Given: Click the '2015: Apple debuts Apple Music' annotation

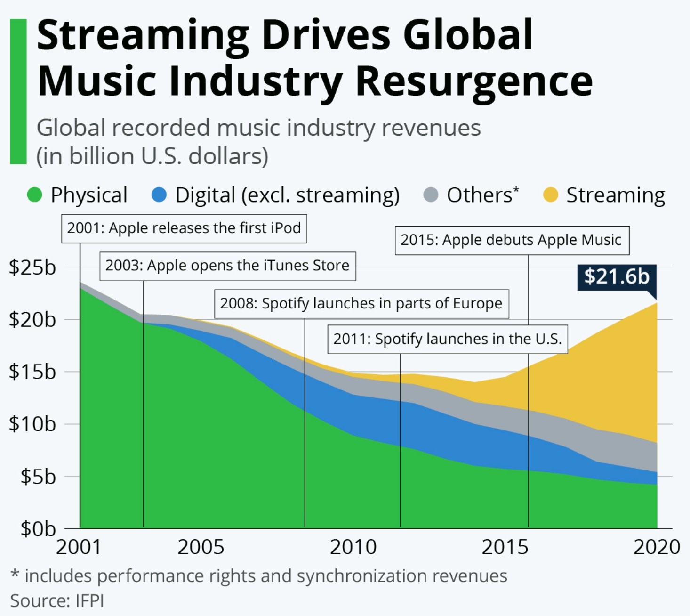Looking at the screenshot, I should (x=512, y=240).
